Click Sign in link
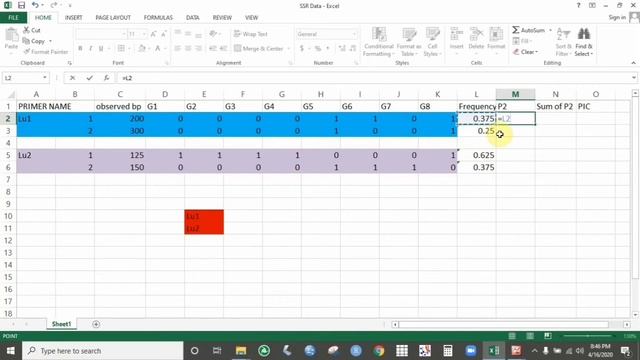This screenshot has height=360, width=640. click(x=617, y=17)
